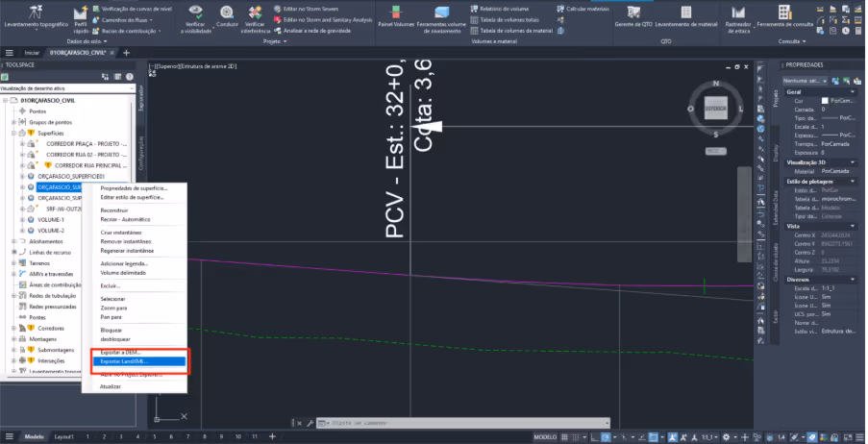This screenshot has width=868, height=444.
Task: Click Editar no Storm Sewers
Action: pos(306,9)
